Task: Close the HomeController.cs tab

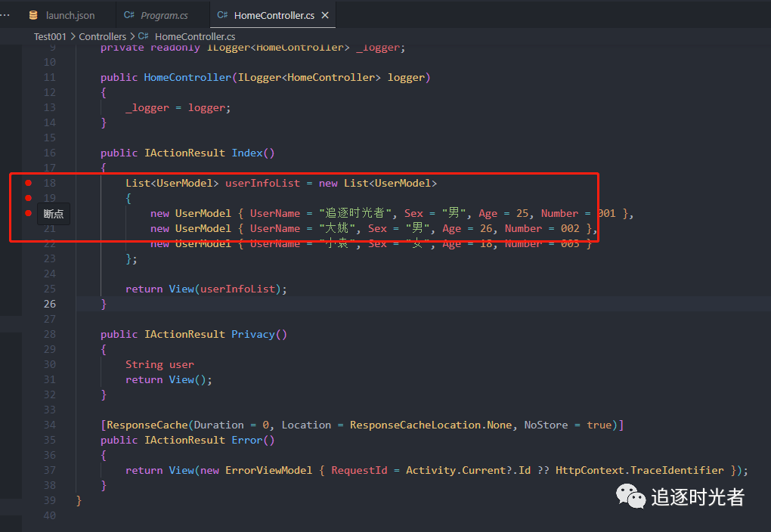Action: pyautogui.click(x=325, y=15)
